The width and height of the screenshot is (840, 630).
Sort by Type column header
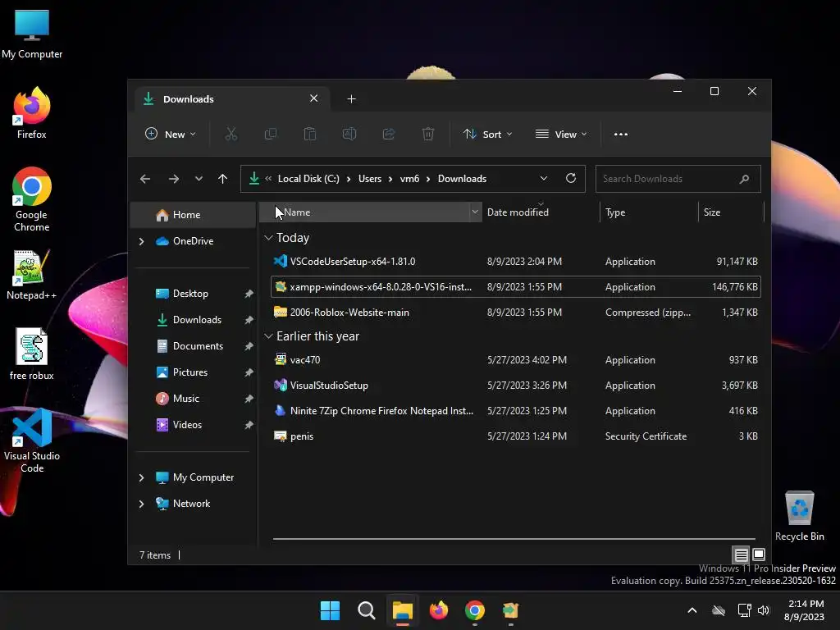(x=648, y=212)
